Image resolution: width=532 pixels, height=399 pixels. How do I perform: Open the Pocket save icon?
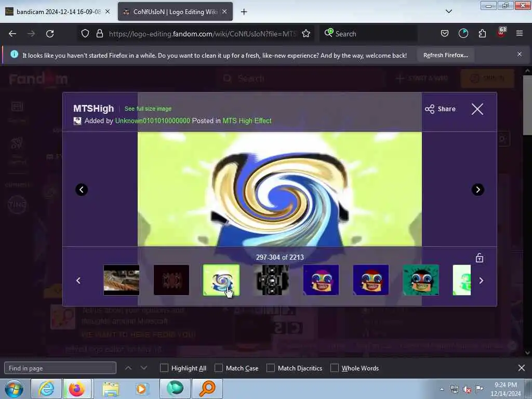(445, 33)
